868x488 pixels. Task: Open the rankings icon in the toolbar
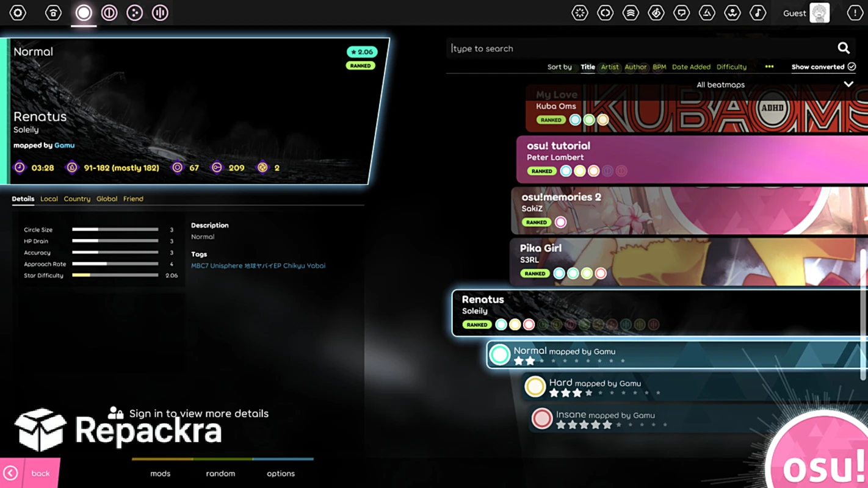(x=631, y=13)
